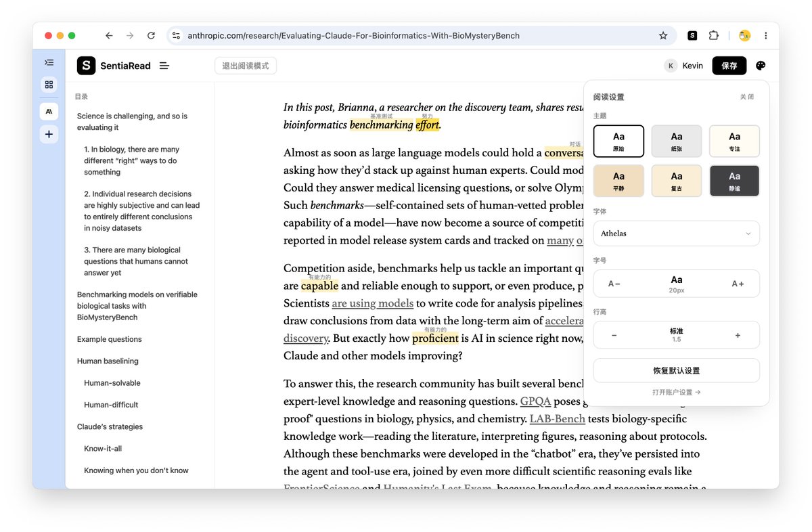
Task: Click the Kevin username label
Action: (x=692, y=66)
